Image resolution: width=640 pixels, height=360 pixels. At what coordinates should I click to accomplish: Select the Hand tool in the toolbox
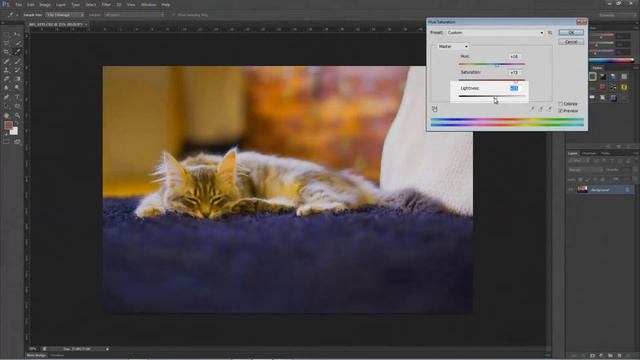click(7, 116)
